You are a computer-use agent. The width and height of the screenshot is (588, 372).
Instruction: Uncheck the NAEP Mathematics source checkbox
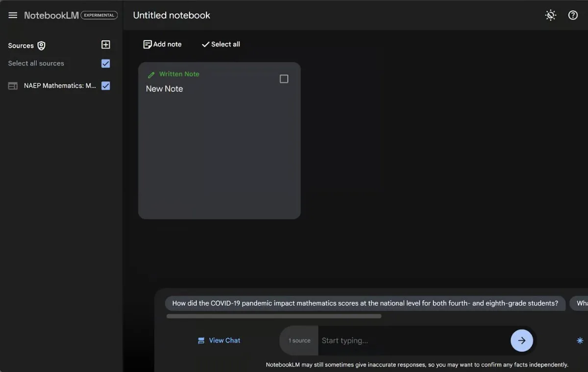[105, 86]
